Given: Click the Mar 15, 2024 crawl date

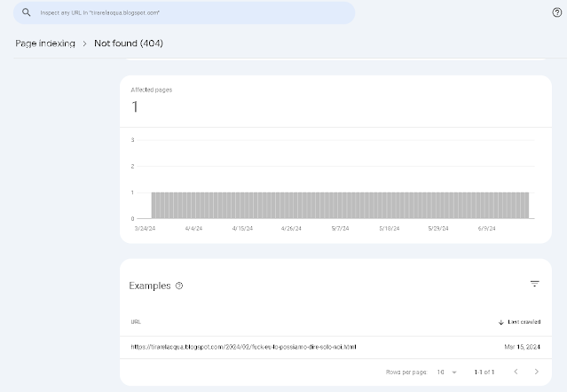Looking at the screenshot, I should point(522,346).
